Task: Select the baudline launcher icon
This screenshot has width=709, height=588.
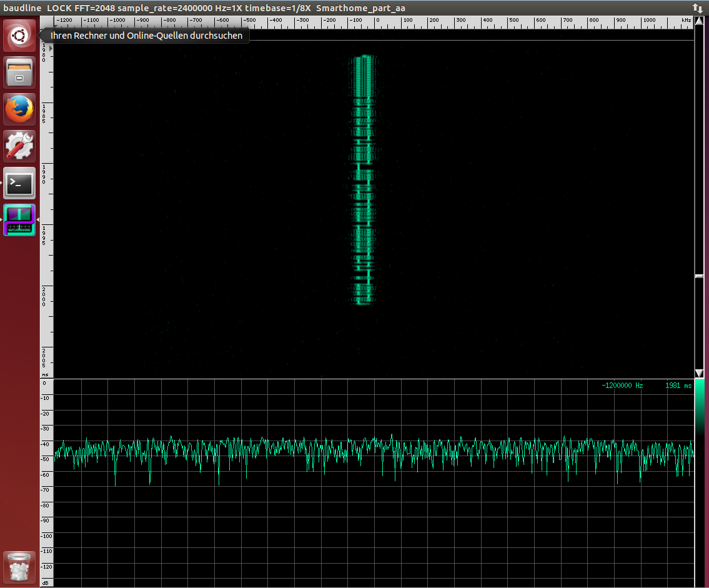Action: [19, 221]
